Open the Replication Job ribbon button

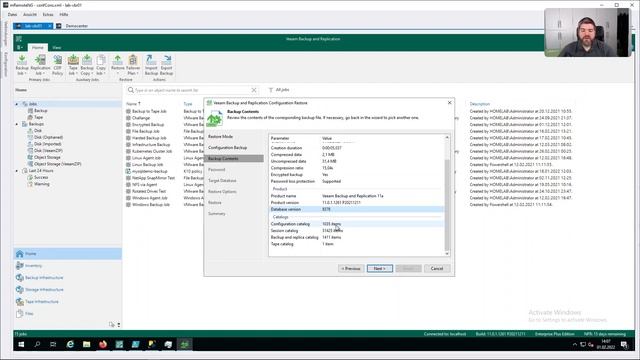40,65
